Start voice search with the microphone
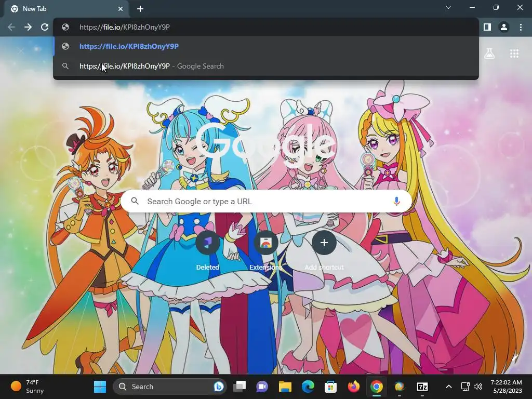Image resolution: width=532 pixels, height=399 pixels. click(x=396, y=201)
